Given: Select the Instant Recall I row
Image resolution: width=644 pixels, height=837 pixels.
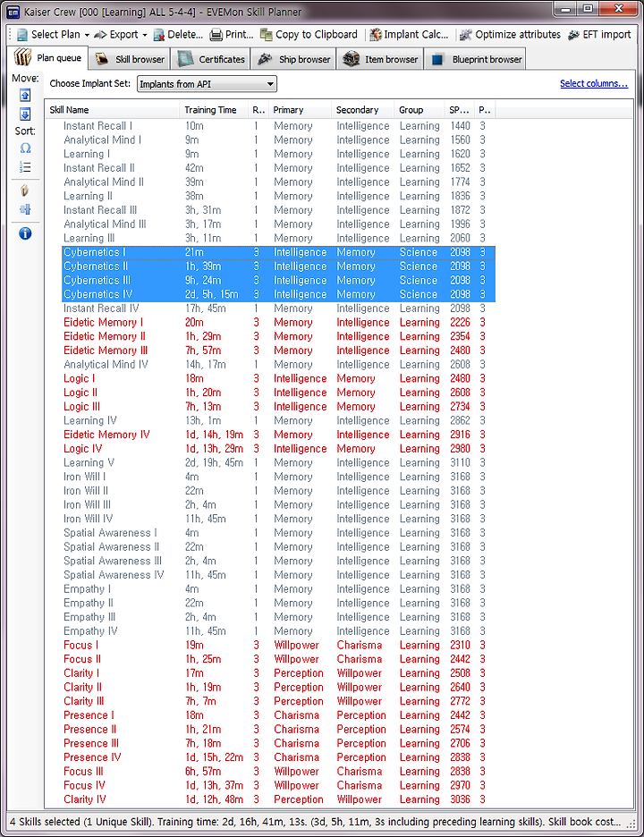Looking at the screenshot, I should coord(278,126).
